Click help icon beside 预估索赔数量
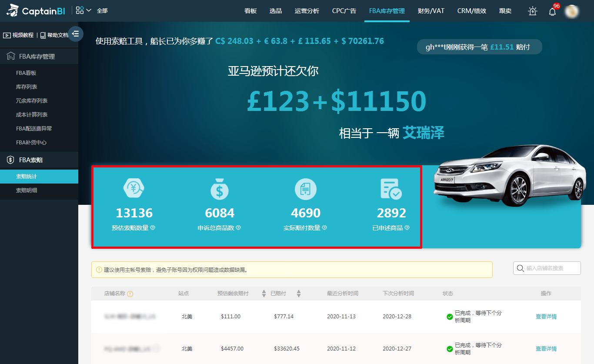 coord(153,227)
